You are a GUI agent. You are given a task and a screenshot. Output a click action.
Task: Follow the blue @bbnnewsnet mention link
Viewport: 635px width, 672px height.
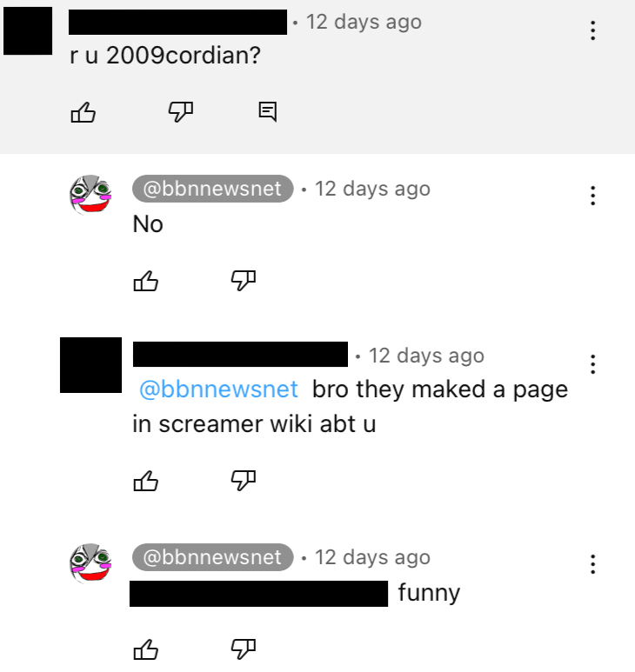click(x=218, y=389)
